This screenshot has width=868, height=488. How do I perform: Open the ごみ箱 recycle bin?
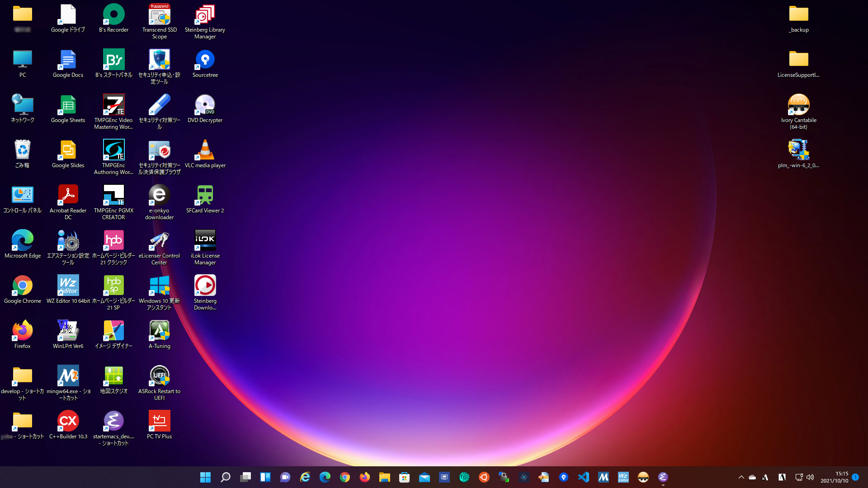[x=23, y=154]
